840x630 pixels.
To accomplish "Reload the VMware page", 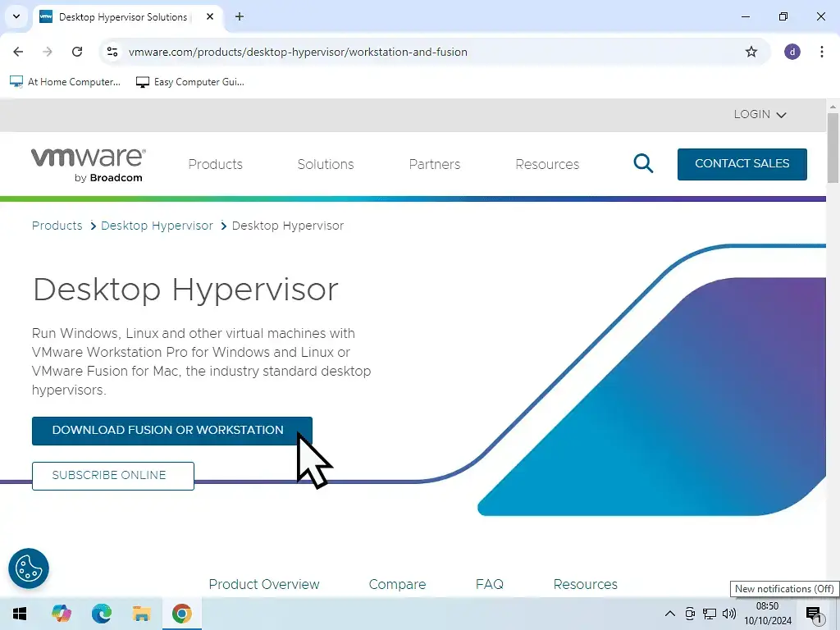I will (77, 52).
